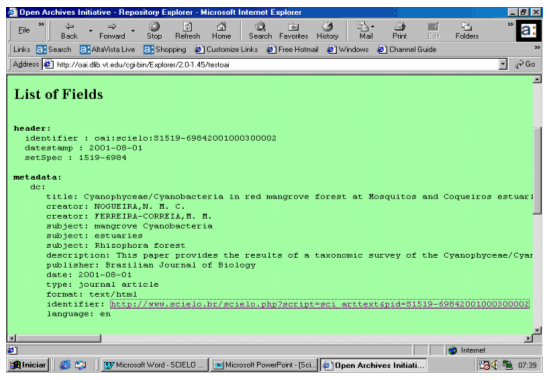Viewport: 549px width, 380px height.
Task: Follow the scielo.br identifier hyperlink
Action: click(319, 304)
